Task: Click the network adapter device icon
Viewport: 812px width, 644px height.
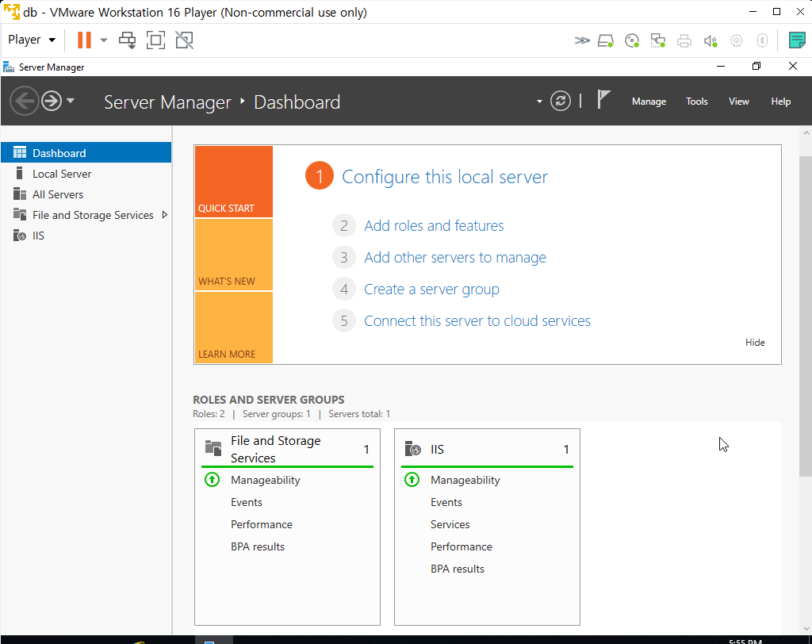Action: (657, 40)
